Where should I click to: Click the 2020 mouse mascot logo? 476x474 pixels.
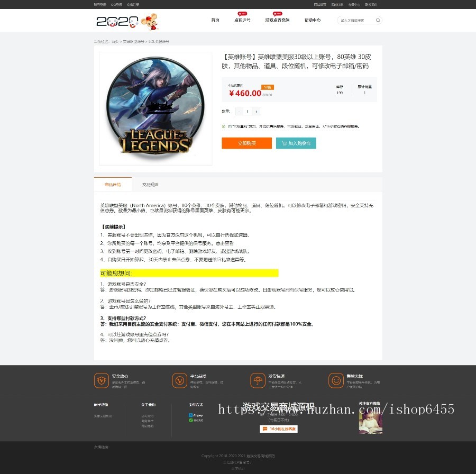pyautogui.click(x=127, y=21)
